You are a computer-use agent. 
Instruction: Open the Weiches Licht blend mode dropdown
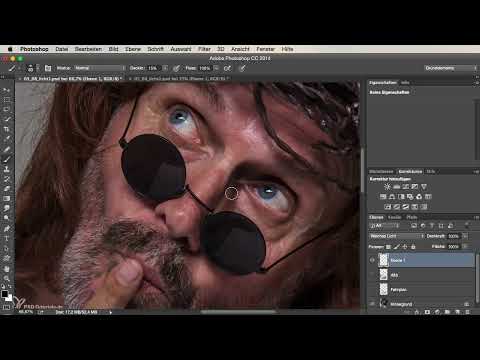pyautogui.click(x=397, y=236)
